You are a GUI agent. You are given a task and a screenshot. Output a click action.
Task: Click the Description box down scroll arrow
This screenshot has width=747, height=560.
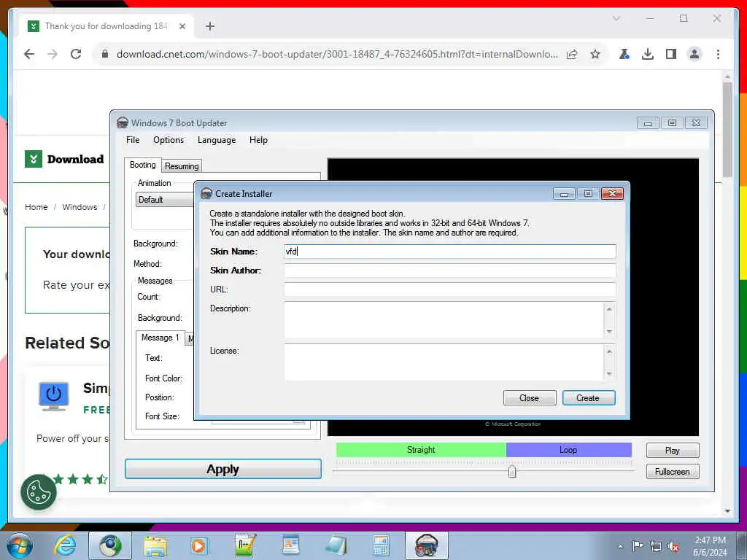click(x=609, y=332)
